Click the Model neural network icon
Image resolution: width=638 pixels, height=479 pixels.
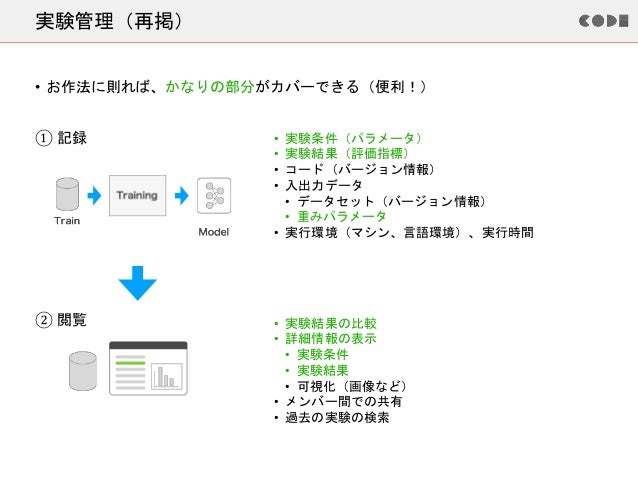[214, 196]
